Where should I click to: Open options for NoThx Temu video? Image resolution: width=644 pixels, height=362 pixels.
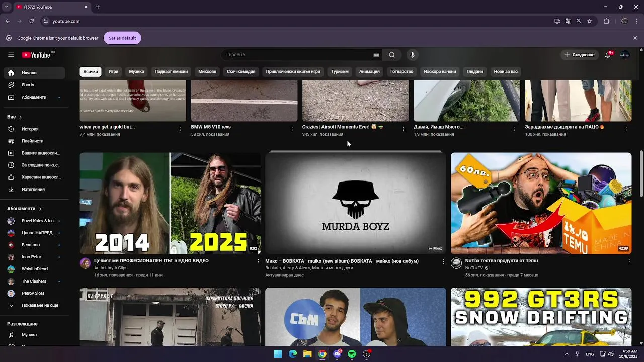tap(629, 261)
